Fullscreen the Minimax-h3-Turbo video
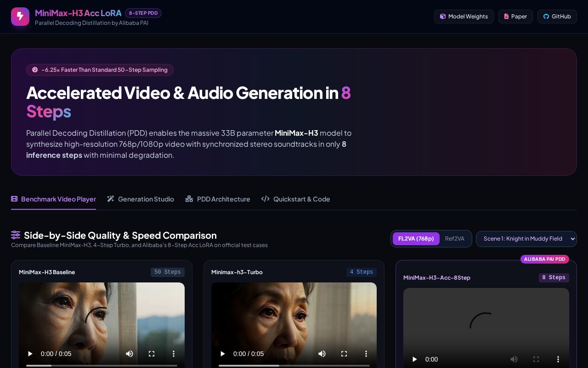588x368 pixels. click(344, 354)
